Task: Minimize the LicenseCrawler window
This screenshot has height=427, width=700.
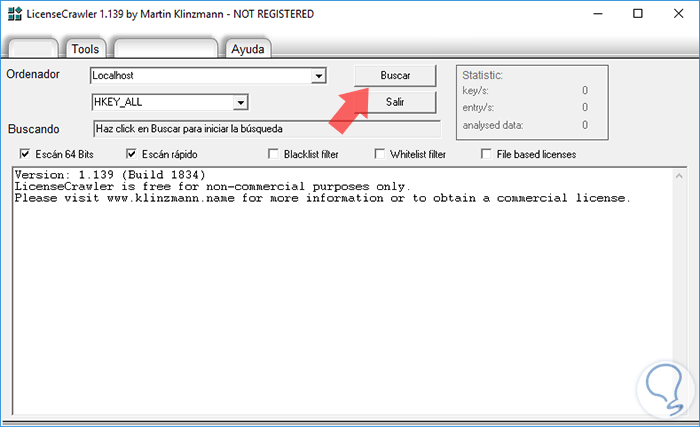Action: coord(598,14)
